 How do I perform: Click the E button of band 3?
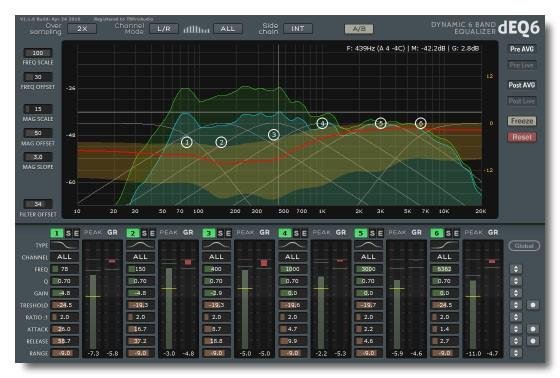click(x=228, y=233)
